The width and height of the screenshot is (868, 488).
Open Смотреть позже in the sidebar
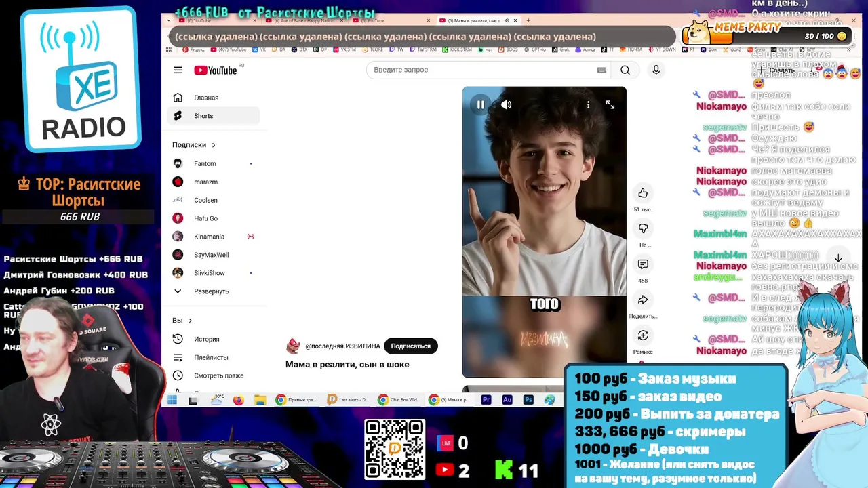[213, 375]
